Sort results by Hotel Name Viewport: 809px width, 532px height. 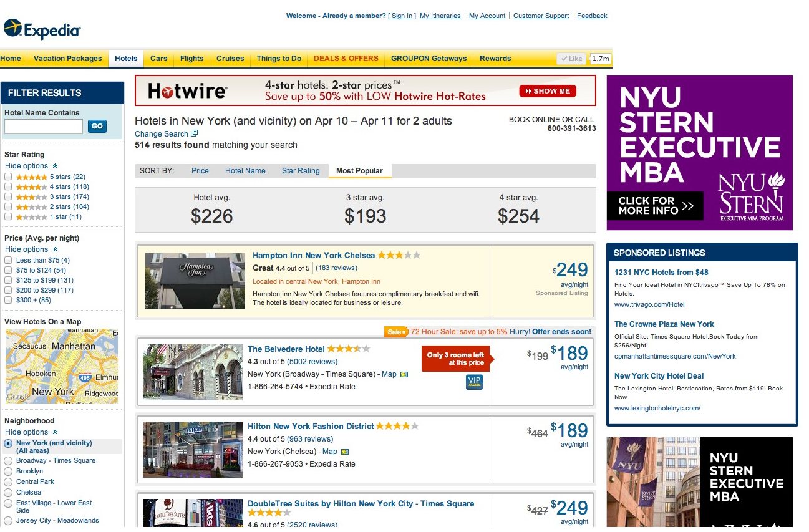coord(245,171)
